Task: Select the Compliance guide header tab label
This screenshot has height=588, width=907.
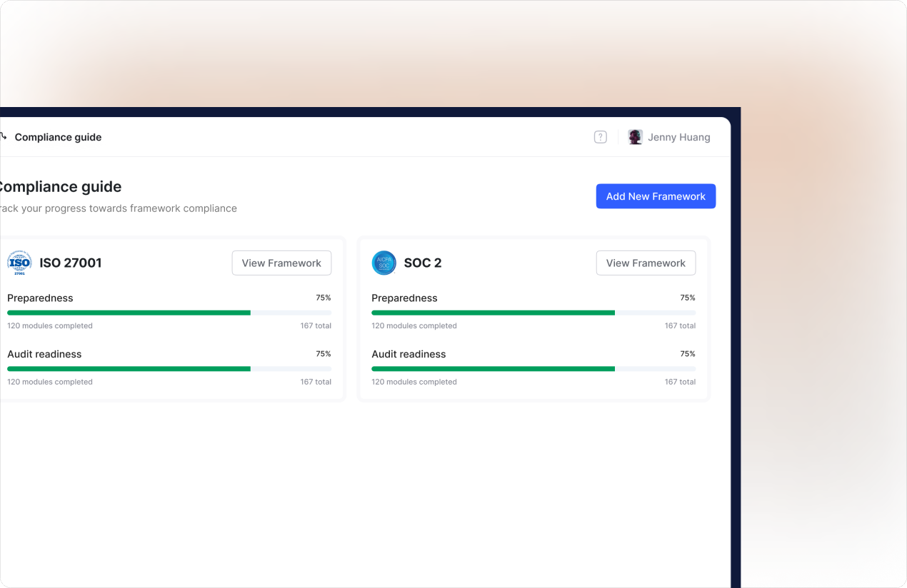Action: (58, 137)
